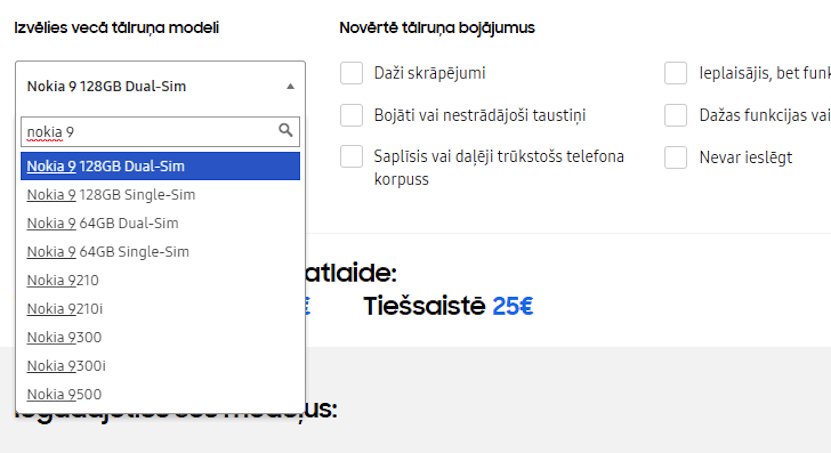Toggle the "Nevar ieslēgt" checkbox
This screenshot has width=831, height=453.
point(676,157)
